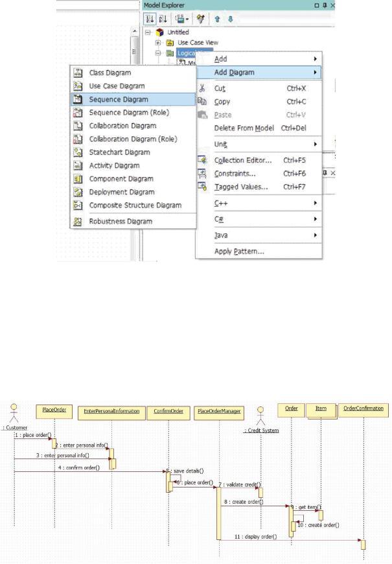Click the Statechart Diagram icon
Image resolution: width=392 pixels, height=564 pixels.
pos(78,152)
